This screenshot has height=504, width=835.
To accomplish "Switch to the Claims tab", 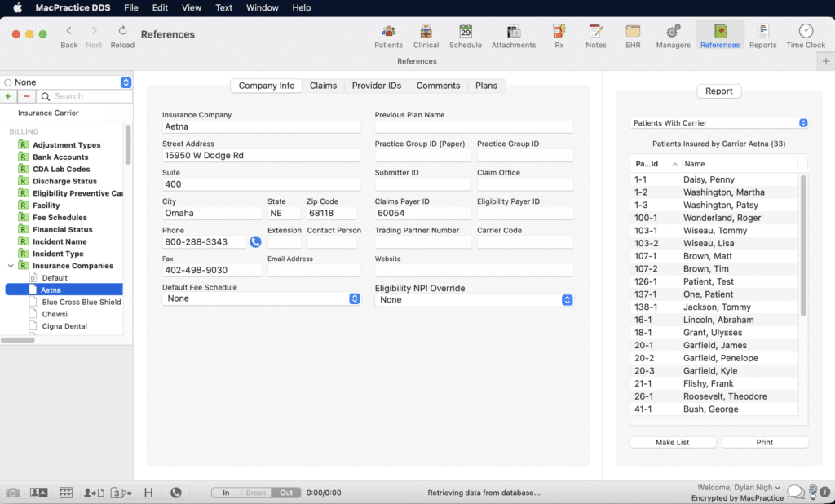I will tap(323, 86).
